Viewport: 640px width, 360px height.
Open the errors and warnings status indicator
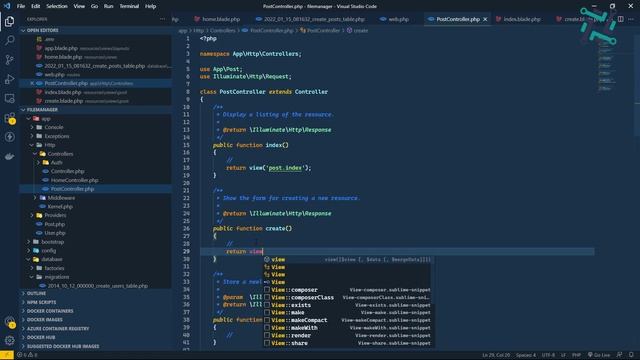(27, 355)
